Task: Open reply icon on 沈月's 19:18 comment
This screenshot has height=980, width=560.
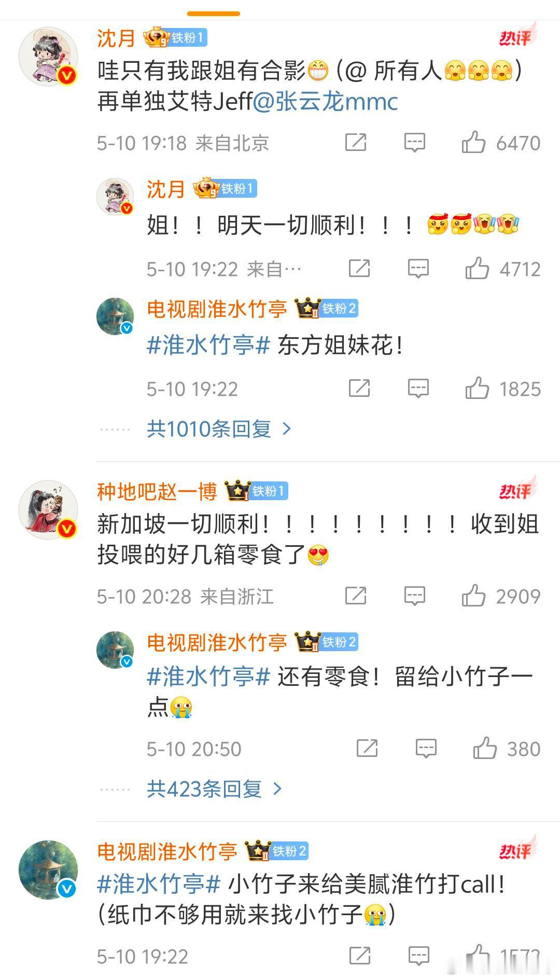Action: tap(415, 143)
